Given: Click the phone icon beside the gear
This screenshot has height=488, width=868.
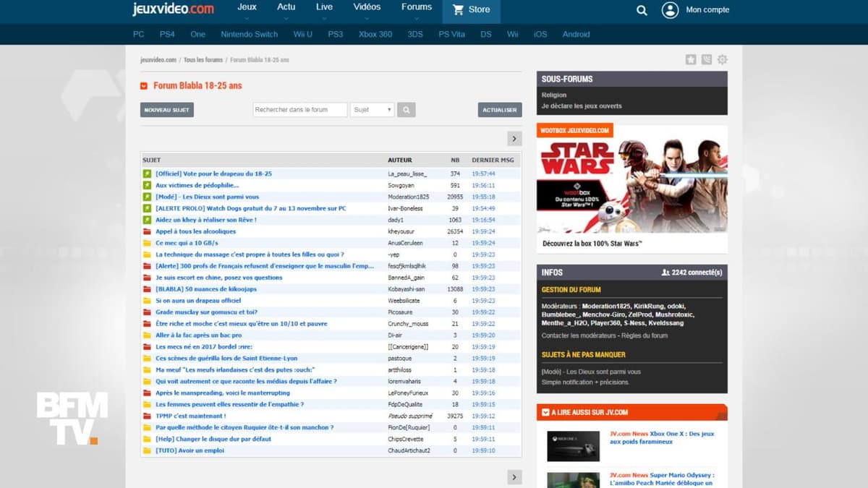Looking at the screenshot, I should point(707,60).
